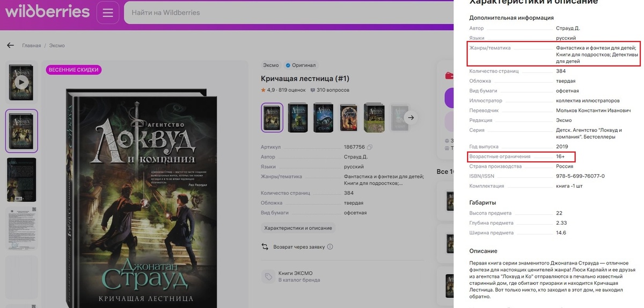
Task: Select the first series book variant thumbnail
Action: tap(272, 117)
